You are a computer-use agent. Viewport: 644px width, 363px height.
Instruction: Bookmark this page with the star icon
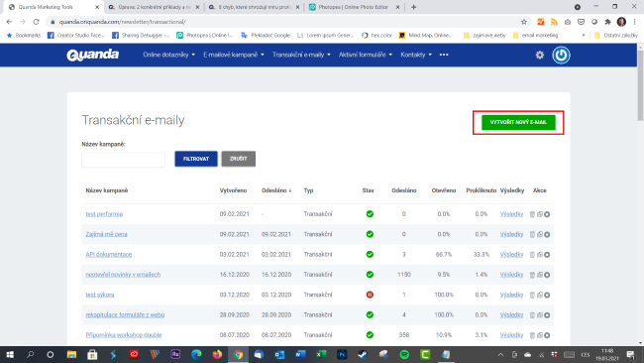coord(524,22)
